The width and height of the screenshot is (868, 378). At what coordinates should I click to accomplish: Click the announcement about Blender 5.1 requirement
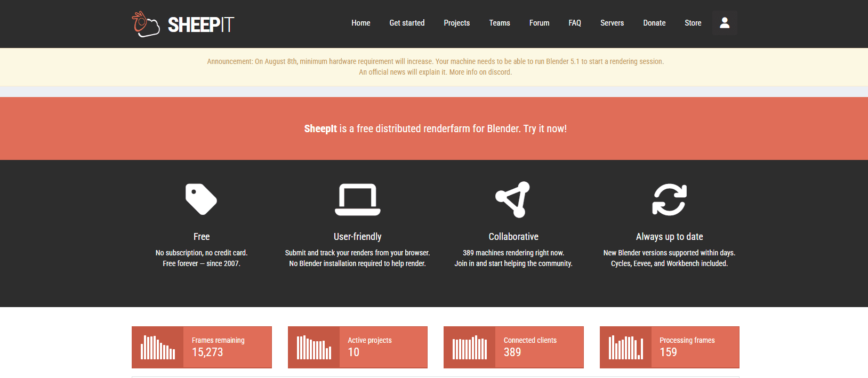[x=436, y=61]
